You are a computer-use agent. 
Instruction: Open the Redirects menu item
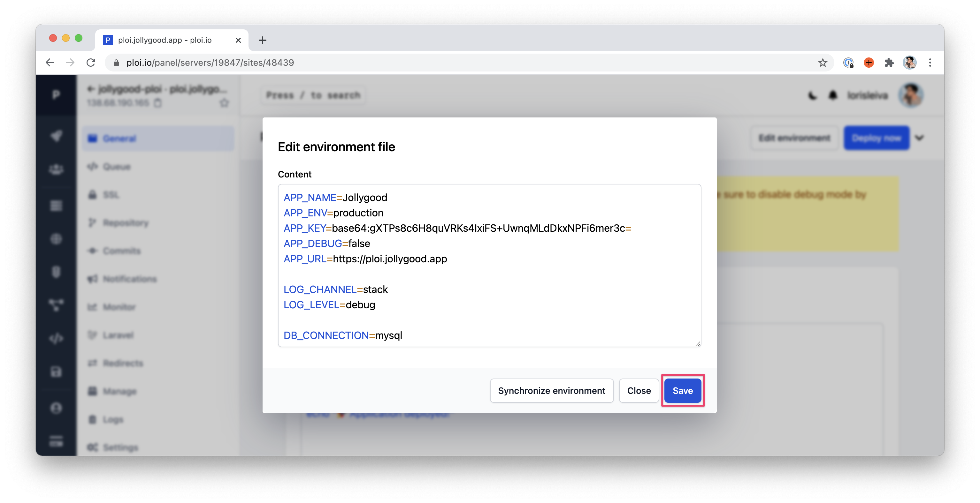tap(158, 363)
